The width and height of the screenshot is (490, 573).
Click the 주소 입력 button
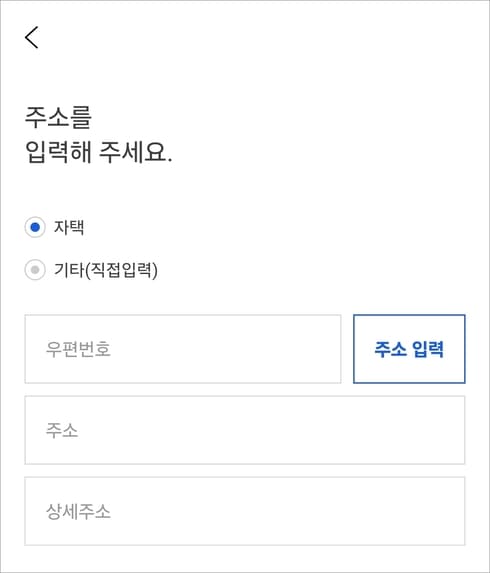409,349
